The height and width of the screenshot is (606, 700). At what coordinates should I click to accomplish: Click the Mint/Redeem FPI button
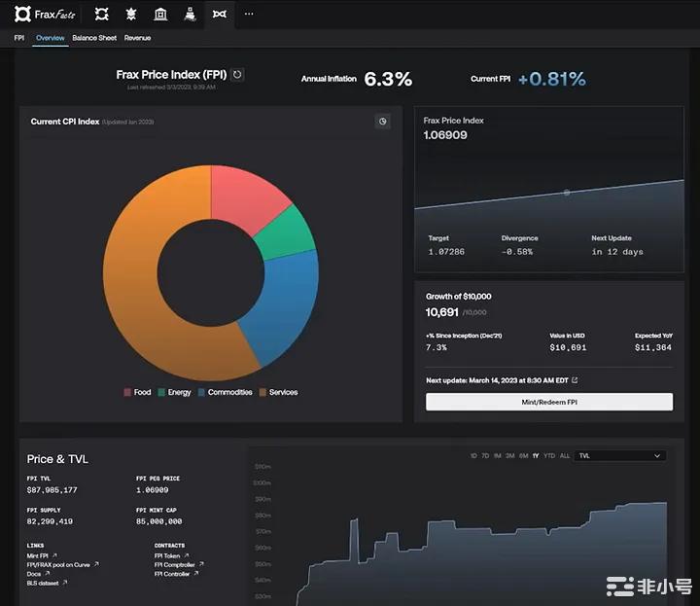coord(548,402)
